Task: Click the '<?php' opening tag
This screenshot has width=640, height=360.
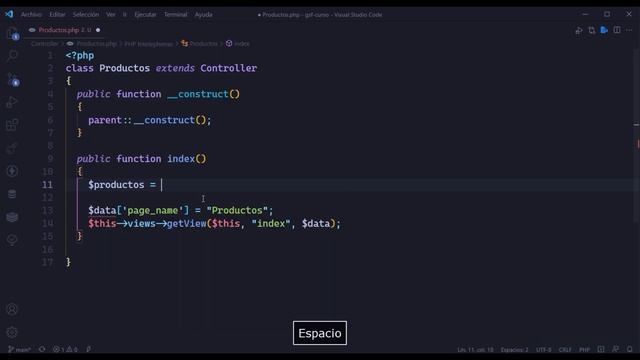Action: coord(80,56)
